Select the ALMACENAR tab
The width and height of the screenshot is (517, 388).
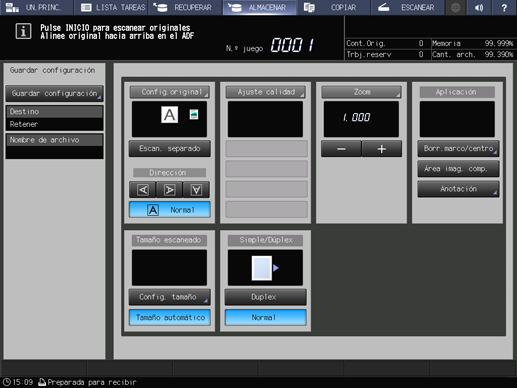259,7
